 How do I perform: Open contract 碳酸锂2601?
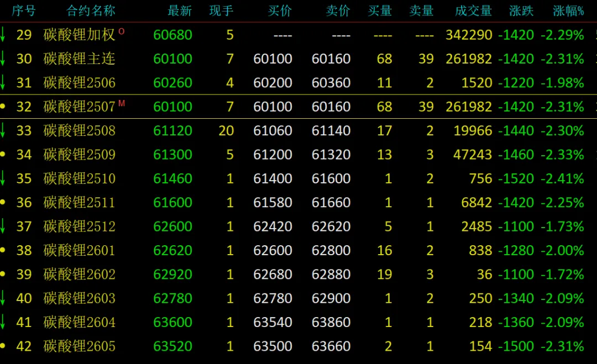tap(79, 250)
